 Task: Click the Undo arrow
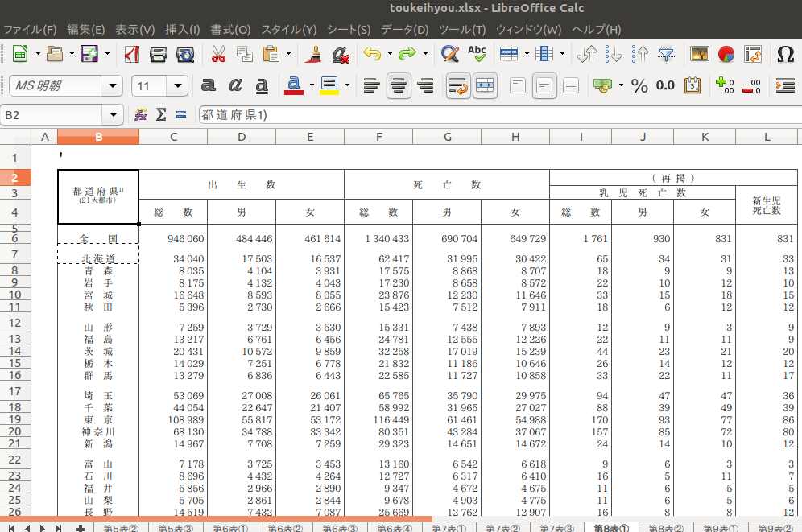[372, 54]
